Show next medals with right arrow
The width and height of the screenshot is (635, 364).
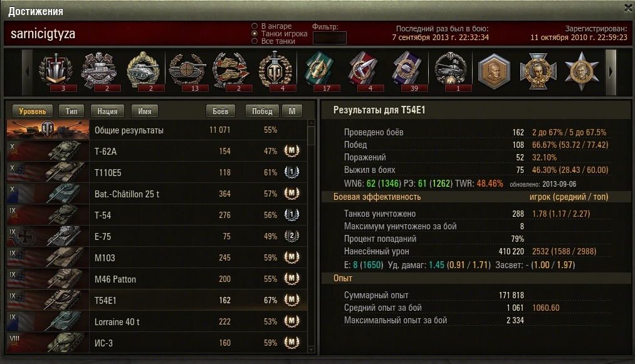(611, 72)
